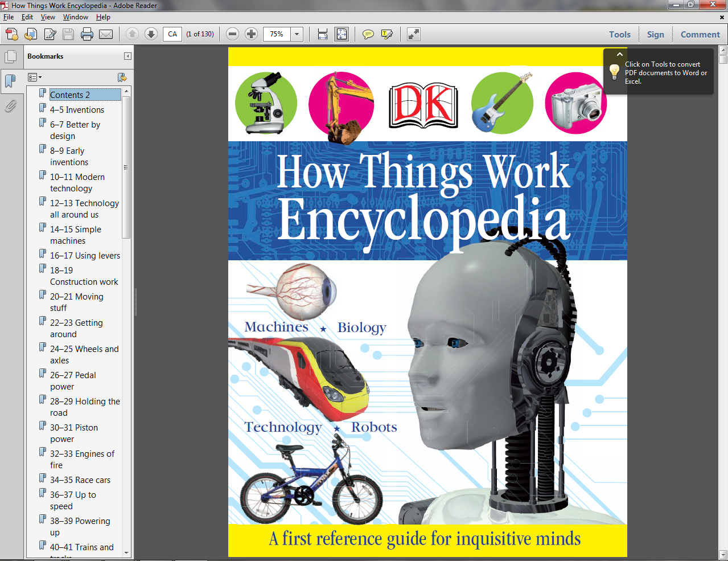
Task: Go to 22–23 Getting around bookmark
Action: tap(76, 328)
